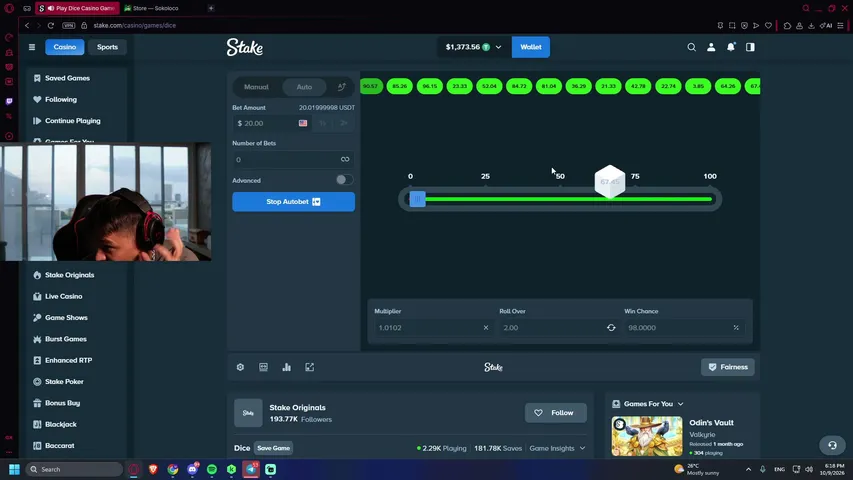
Task: Toggle the Advanced switch
Action: (x=344, y=180)
